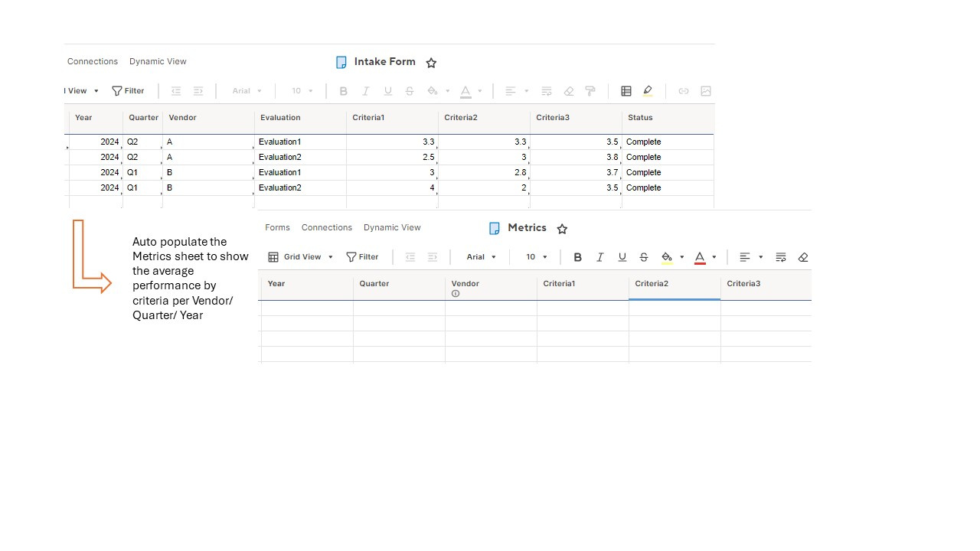Open Dynamic View menu in Metrics sheet

click(x=392, y=227)
